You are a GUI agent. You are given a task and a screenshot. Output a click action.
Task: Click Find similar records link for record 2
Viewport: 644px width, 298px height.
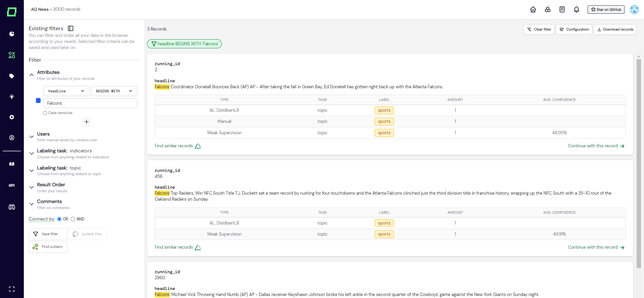174,146
